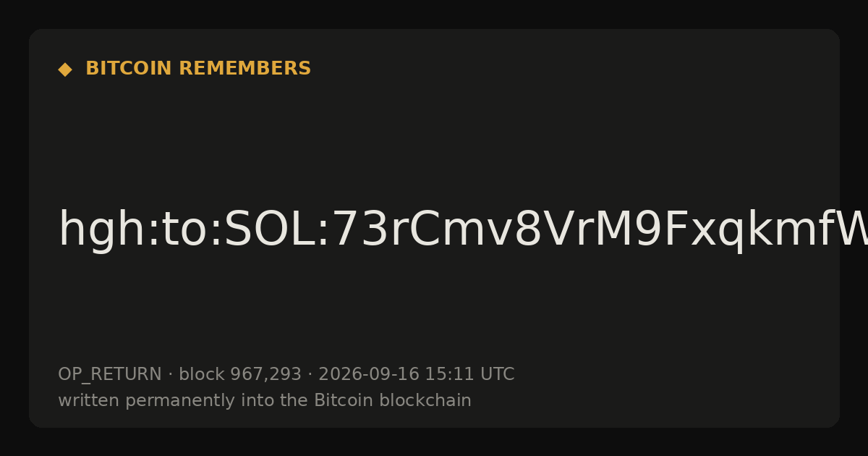Click the cut-off end of the message
Image resolution: width=868 pixels, height=456 pixels.
pos(854,230)
